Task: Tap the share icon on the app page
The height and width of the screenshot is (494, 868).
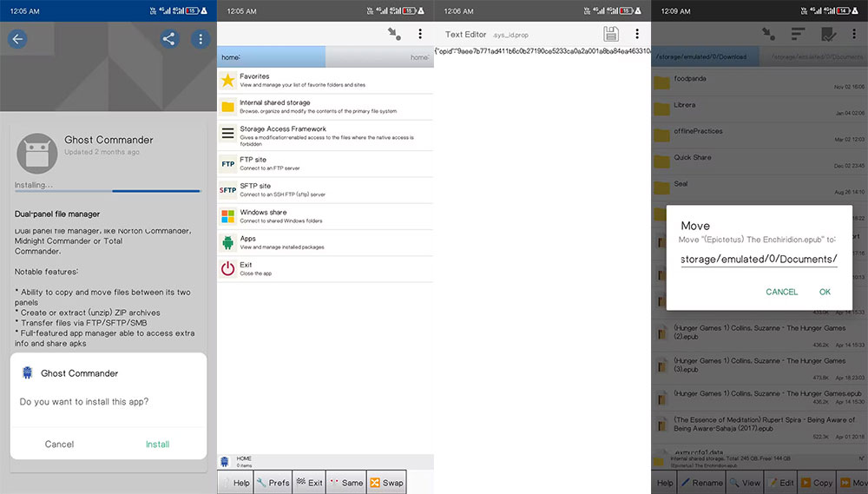Action: pos(169,39)
